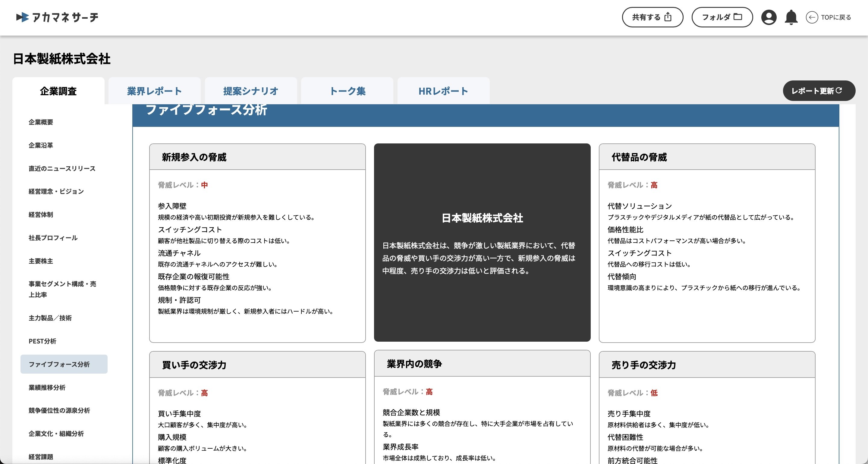
Task: Click the 業界内の競争 card header
Action: (x=482, y=364)
